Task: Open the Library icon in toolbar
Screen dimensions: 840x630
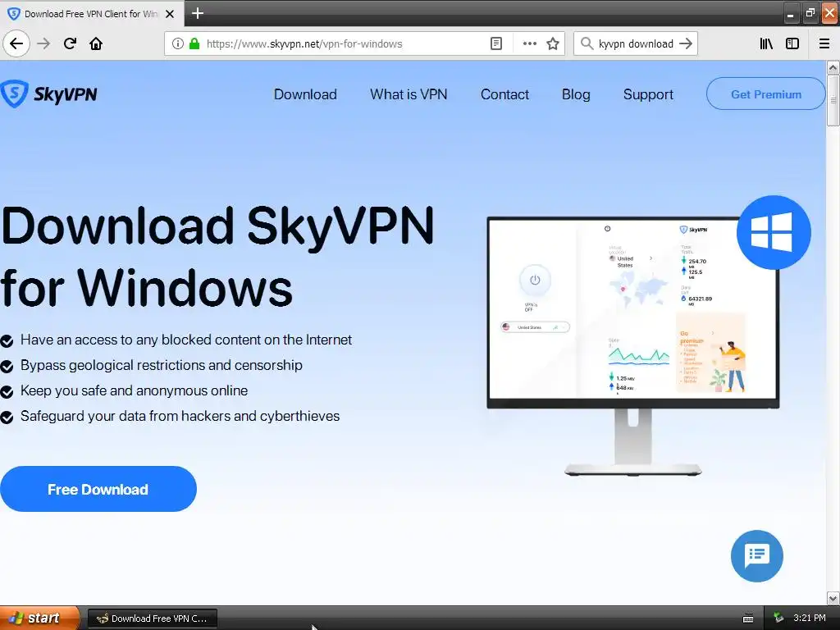Action: (x=766, y=43)
